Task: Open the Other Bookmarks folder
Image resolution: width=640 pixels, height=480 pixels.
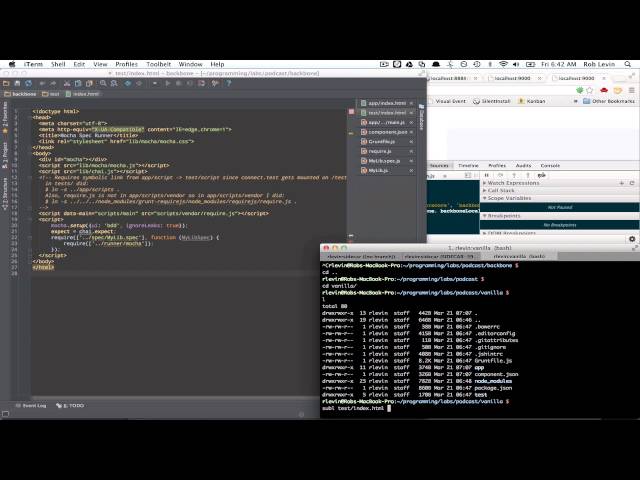Action: coord(609,101)
